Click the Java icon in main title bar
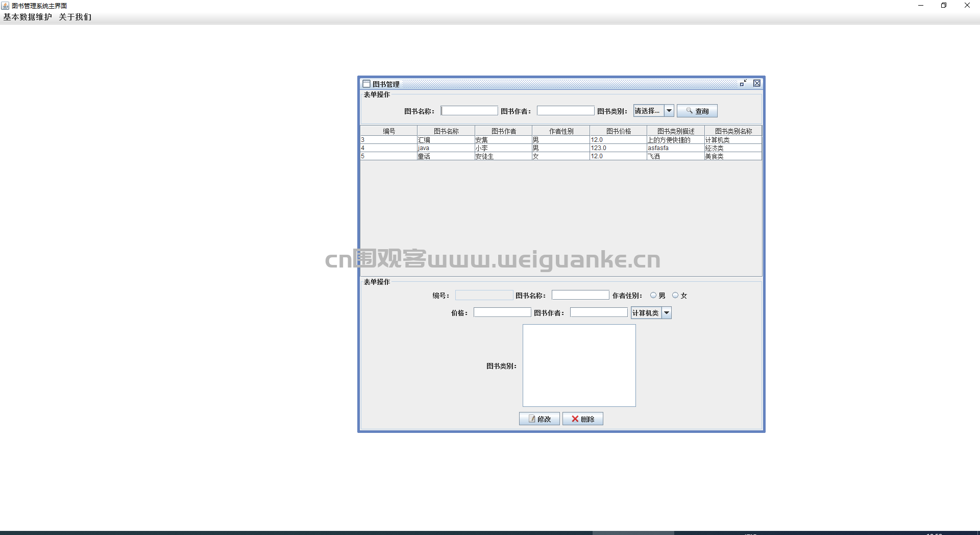This screenshot has width=980, height=535. (5, 6)
